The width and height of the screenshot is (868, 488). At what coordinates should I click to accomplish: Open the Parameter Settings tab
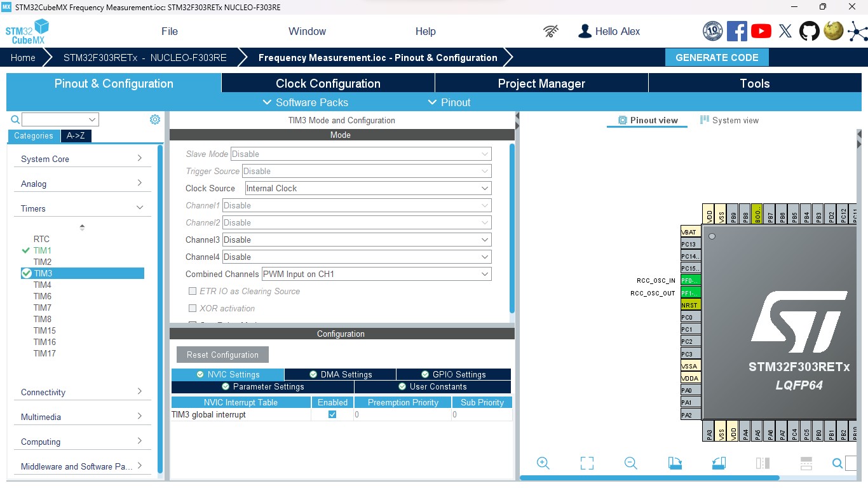pyautogui.click(x=262, y=386)
